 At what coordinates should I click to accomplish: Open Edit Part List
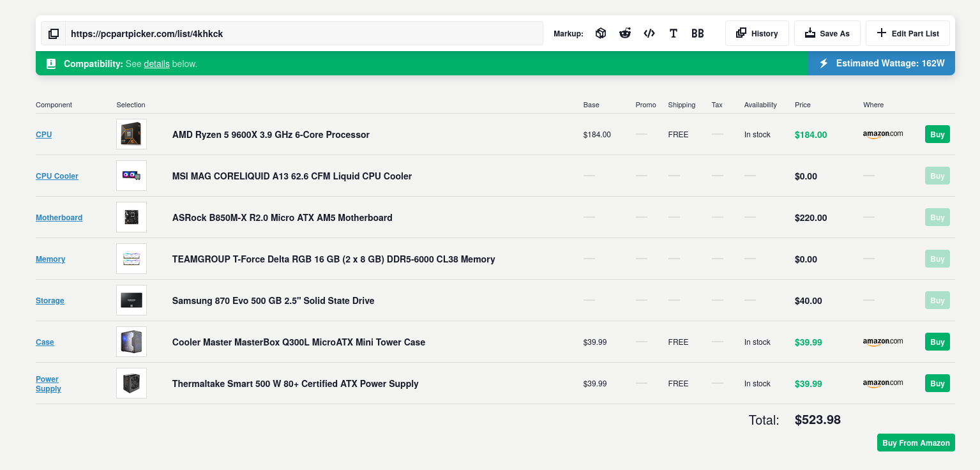click(x=908, y=33)
